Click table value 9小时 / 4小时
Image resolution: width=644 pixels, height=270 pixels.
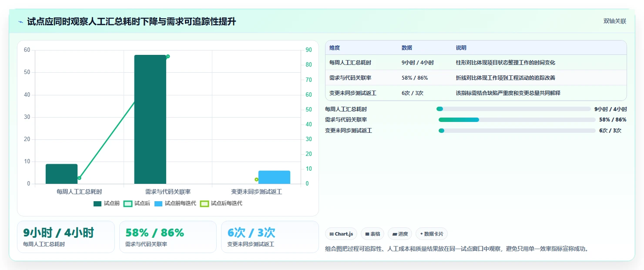[418, 63]
